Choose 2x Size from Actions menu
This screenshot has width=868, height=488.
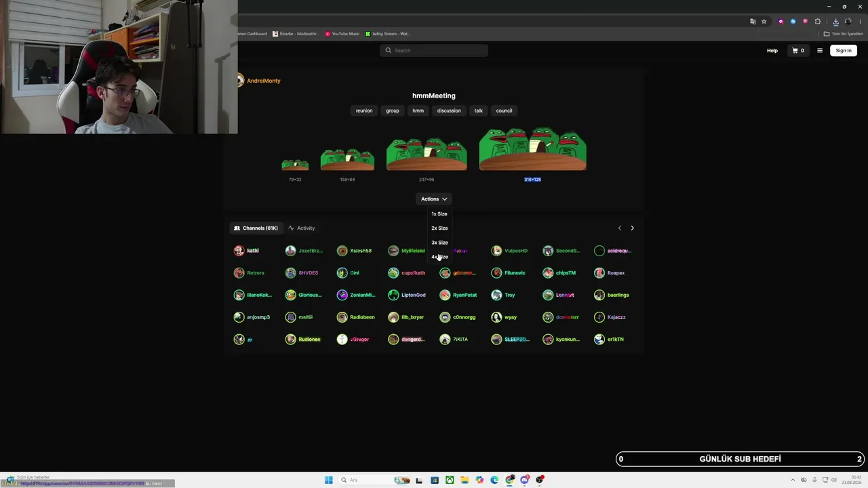tap(439, 228)
